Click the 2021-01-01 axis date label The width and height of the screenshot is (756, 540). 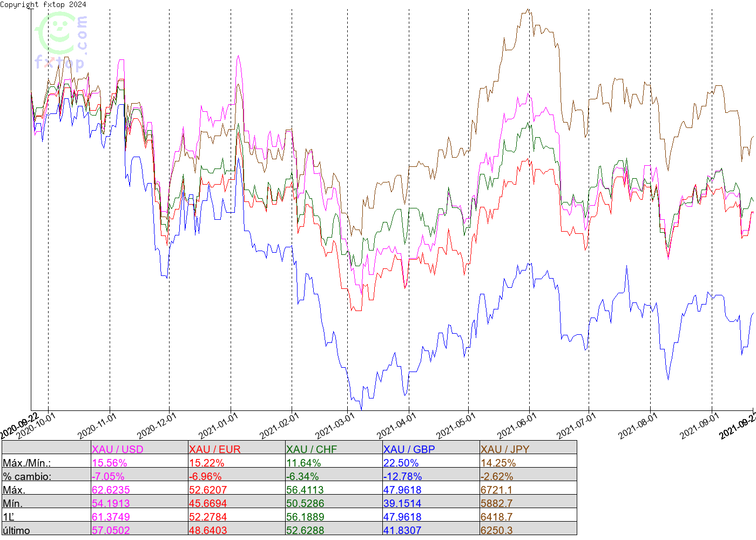coord(218,426)
